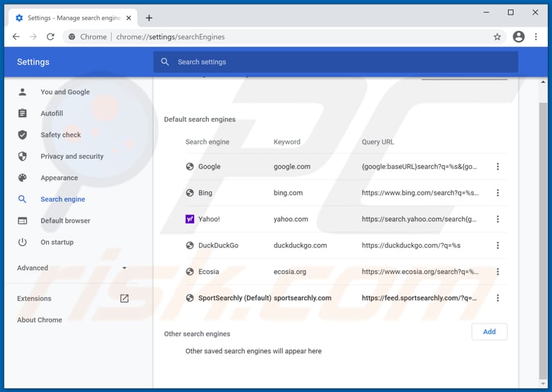Click the google.com keyword cell
Screen dimensions: 552x392
(292, 166)
